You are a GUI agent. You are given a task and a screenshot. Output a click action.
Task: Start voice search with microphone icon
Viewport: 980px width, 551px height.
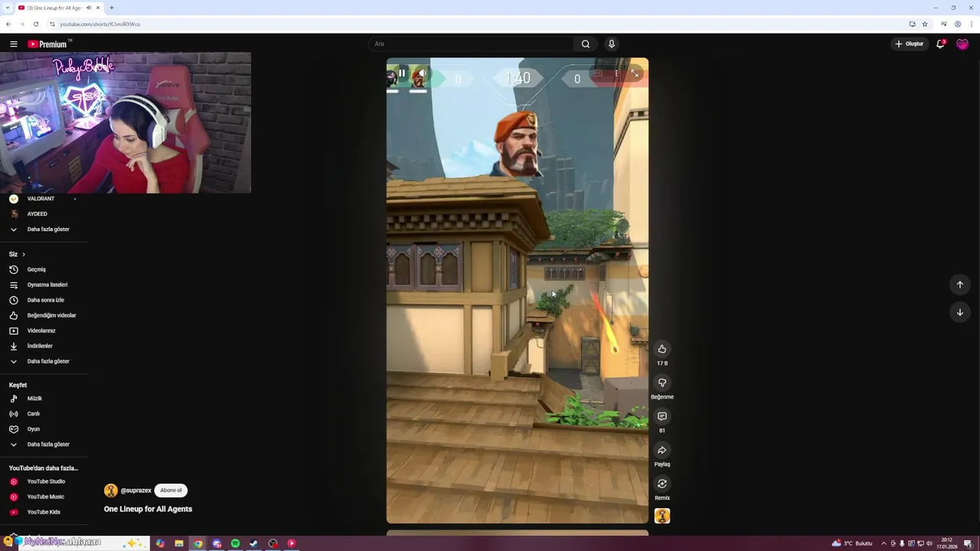click(x=611, y=44)
